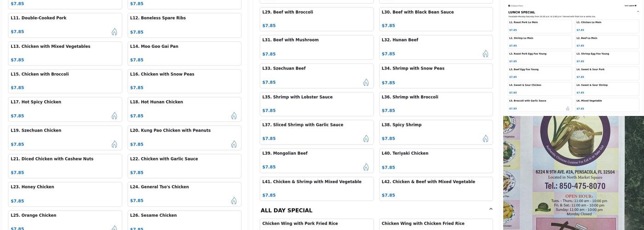Collapse the ALL DAY SPECIAL section chevron
Screen dimensions: 644x230
pyautogui.click(x=490, y=209)
